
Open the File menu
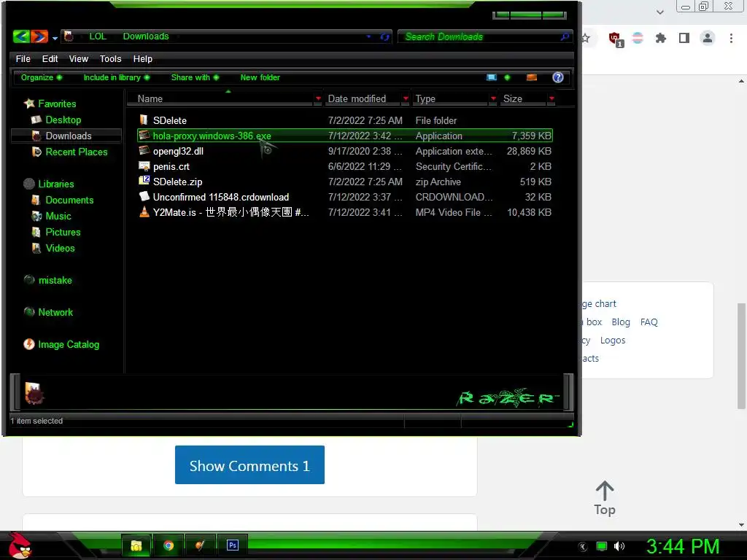click(23, 58)
